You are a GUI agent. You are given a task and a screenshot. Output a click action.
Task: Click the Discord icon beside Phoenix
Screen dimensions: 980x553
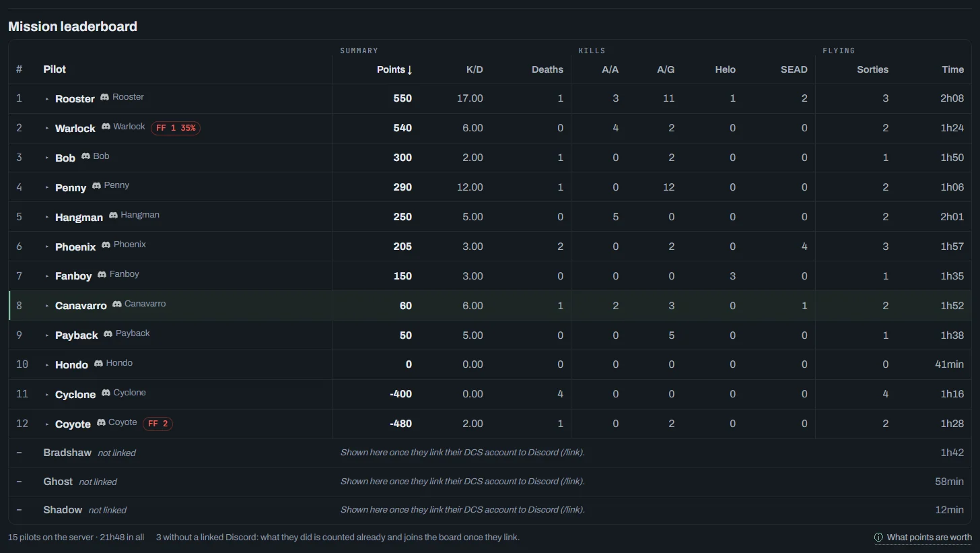pos(106,245)
